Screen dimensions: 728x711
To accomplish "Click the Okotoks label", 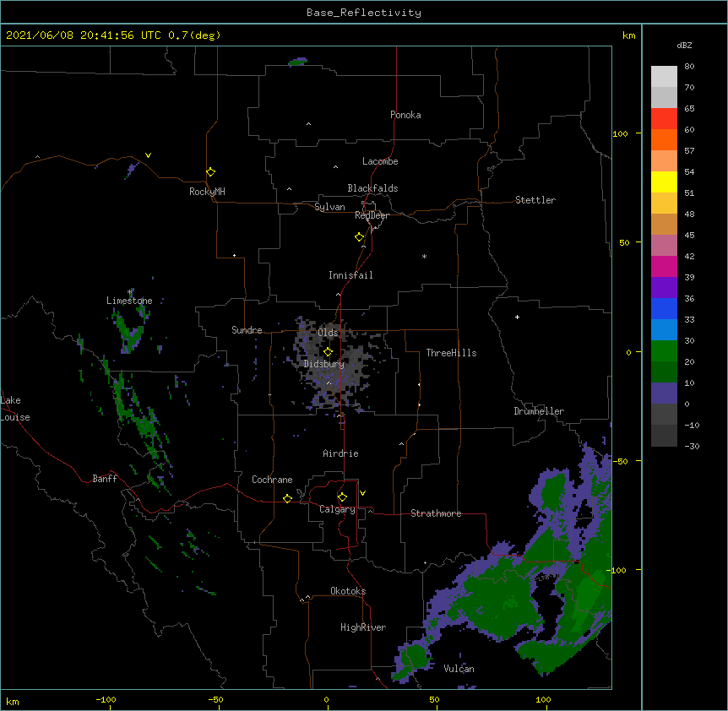I will click(x=348, y=591).
